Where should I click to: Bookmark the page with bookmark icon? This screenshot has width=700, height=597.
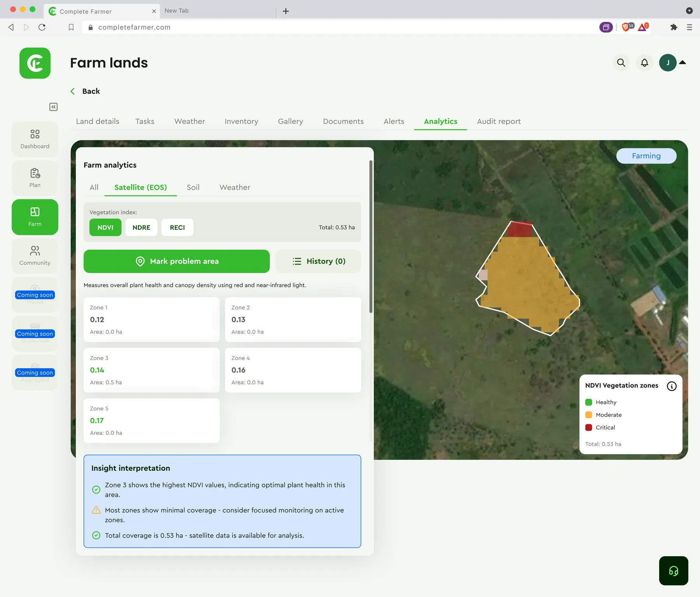[71, 27]
